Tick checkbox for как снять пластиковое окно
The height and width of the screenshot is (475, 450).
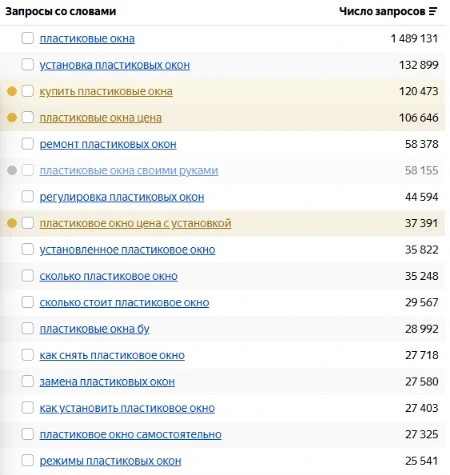tap(28, 355)
